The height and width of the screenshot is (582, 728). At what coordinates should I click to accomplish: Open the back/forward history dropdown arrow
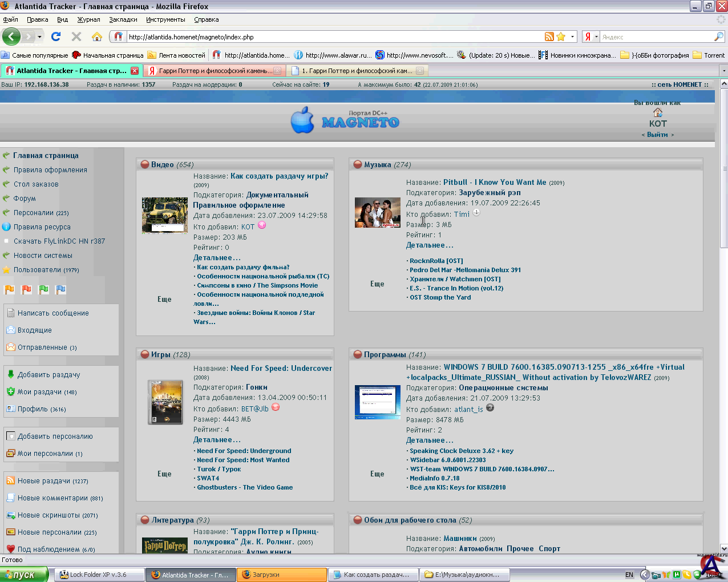(x=39, y=37)
